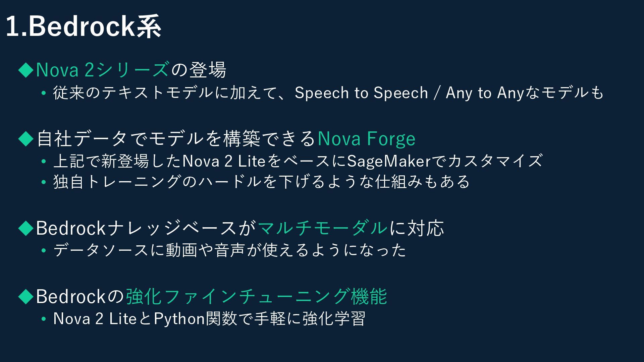The image size is (644, 362).
Task: Click the "Speech to Speech" phrase
Action: coord(361,93)
